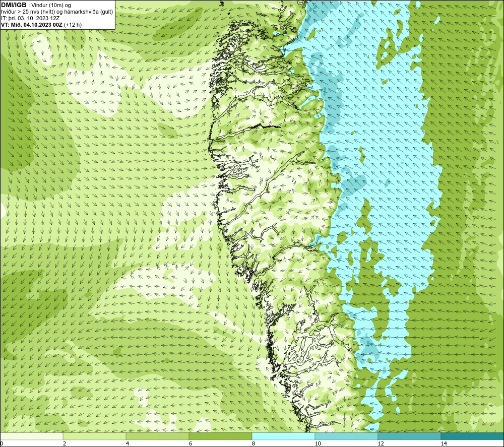
Task: Click the 'hviður > 25 m/s (hvítt)' legend line
Action: (x=57, y=12)
